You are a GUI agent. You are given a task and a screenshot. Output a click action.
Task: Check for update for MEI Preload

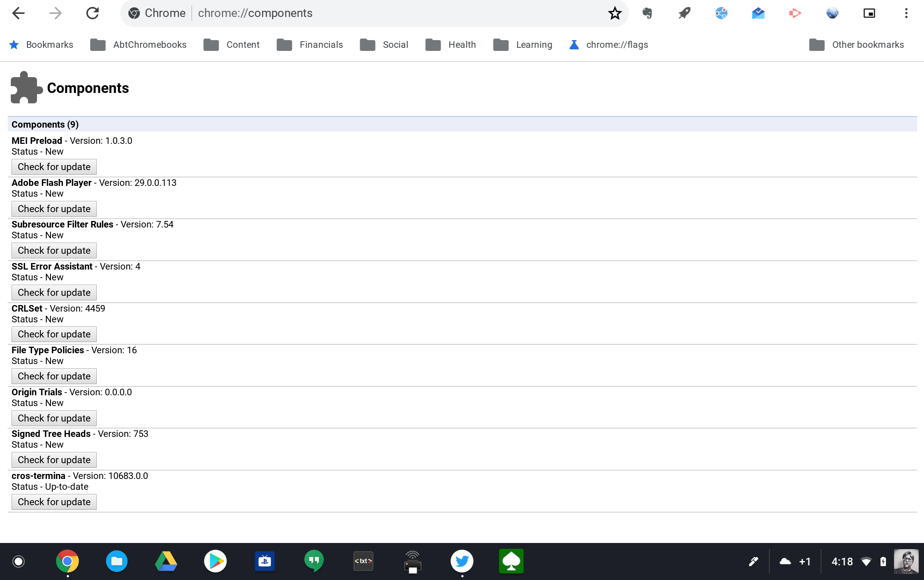[54, 167]
